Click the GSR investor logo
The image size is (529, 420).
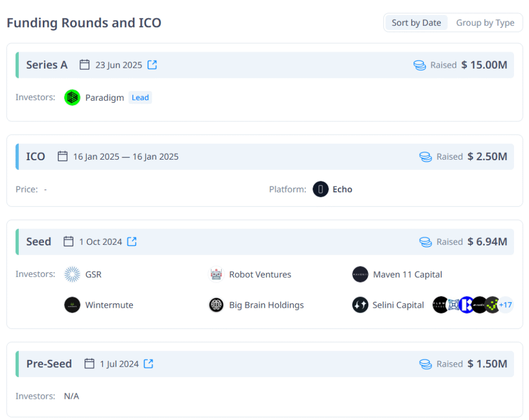coord(72,274)
